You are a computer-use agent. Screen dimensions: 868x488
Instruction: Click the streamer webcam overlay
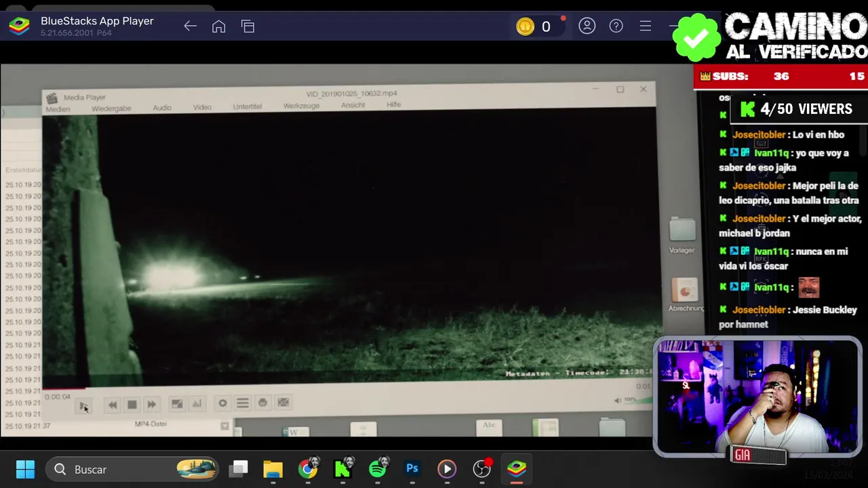[x=757, y=396]
